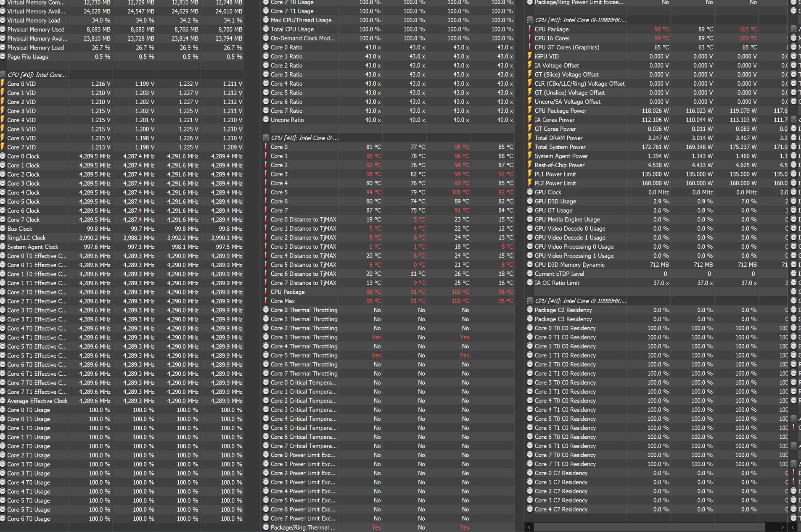Click the lightning icon beside PL2 Power Limit
The width and height of the screenshot is (801, 532).
tap(530, 183)
